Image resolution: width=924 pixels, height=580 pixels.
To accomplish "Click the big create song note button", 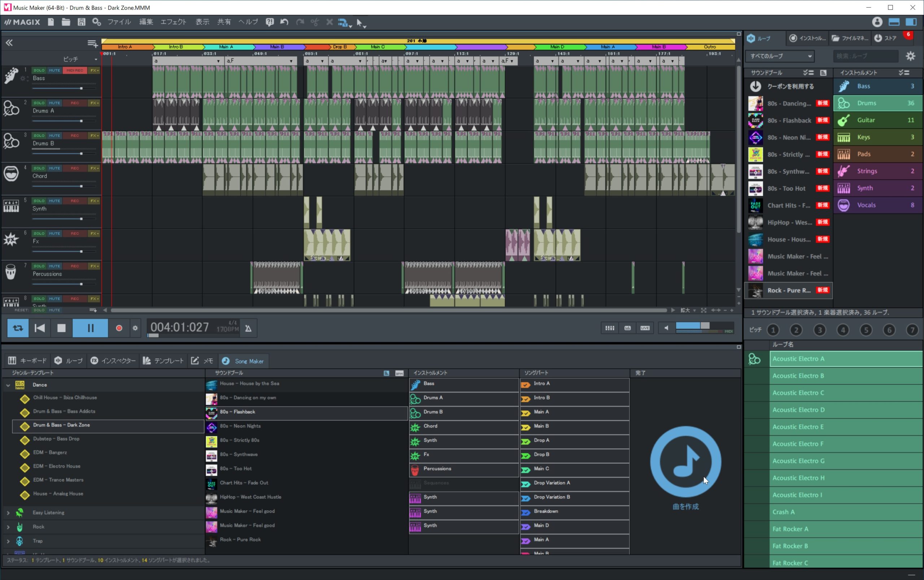I will coord(685,462).
